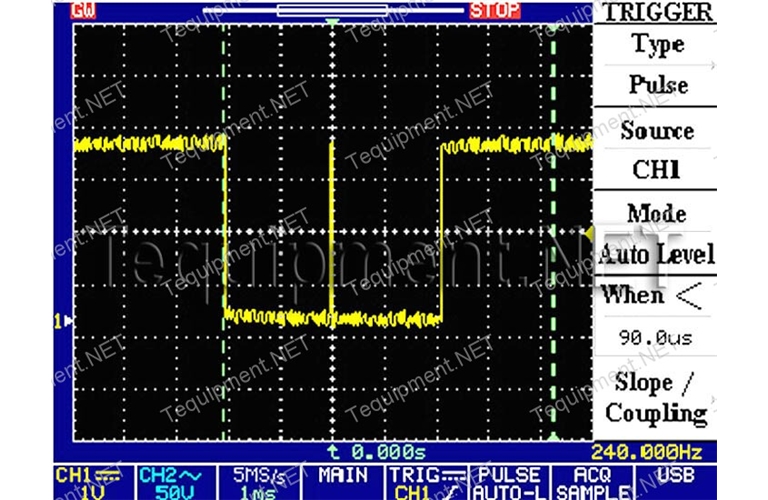
Task: Click the memory bar waveform position slider
Action: (331, 11)
